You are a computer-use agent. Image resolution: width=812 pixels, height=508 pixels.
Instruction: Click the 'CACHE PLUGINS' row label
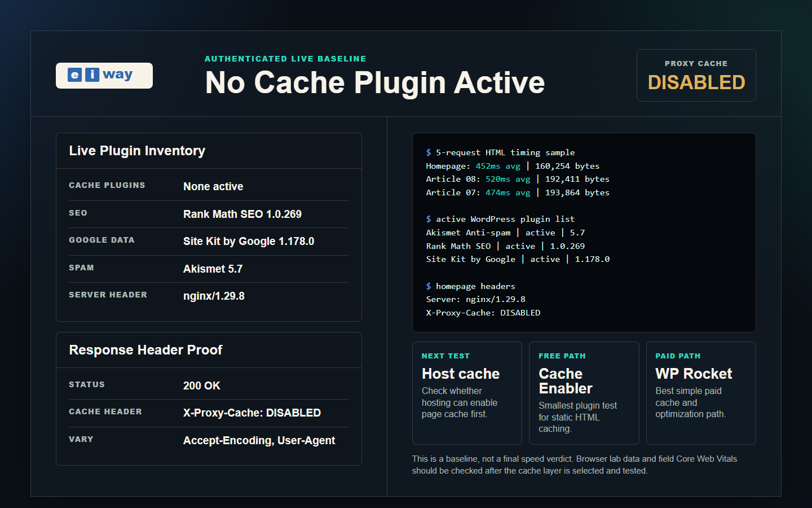pos(107,185)
